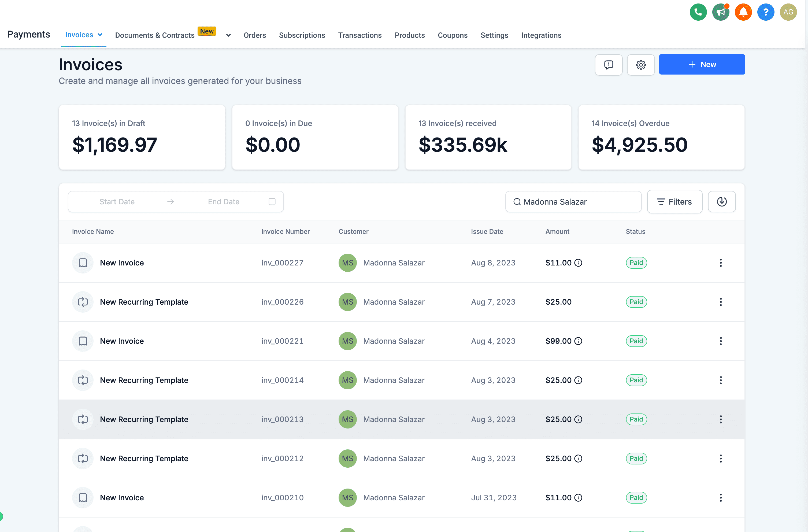The image size is (808, 532).
Task: Click the Madonna Salazar search field
Action: [x=573, y=202]
